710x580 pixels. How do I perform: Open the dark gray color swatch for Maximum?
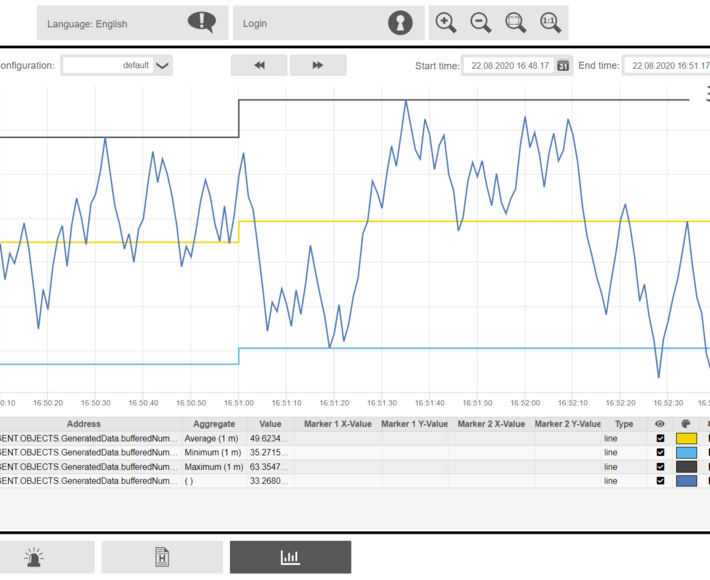(x=686, y=467)
